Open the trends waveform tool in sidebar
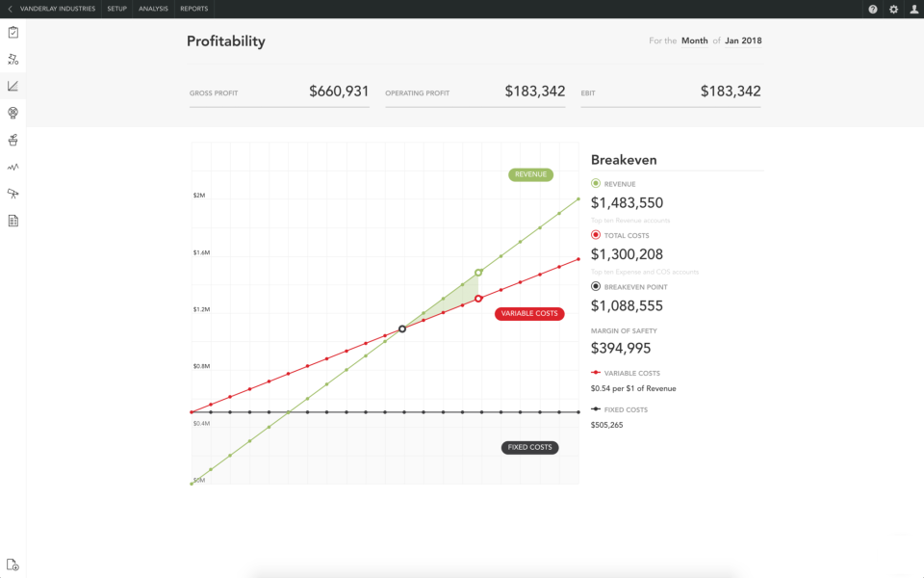Screen dimensions: 924x578 (x=13, y=167)
